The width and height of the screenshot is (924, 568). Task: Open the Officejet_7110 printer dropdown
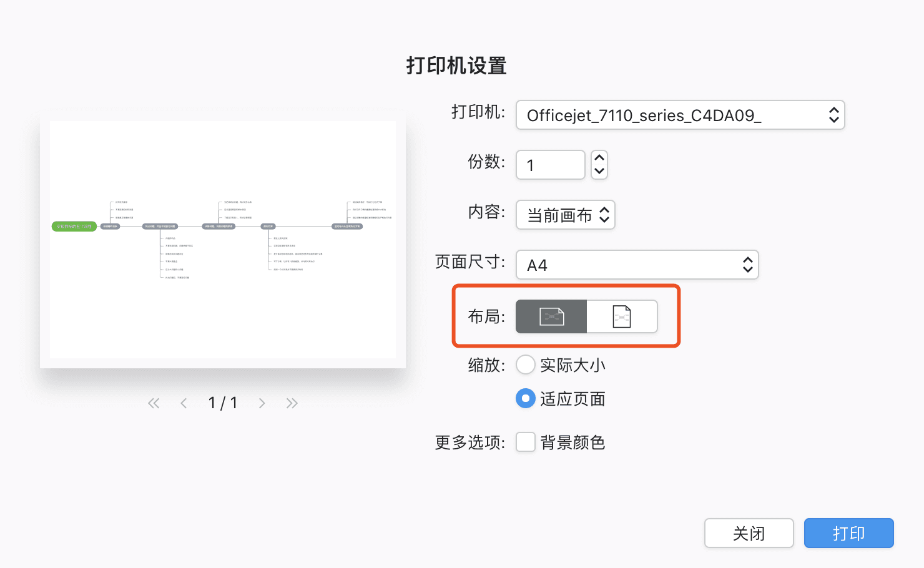tap(680, 115)
